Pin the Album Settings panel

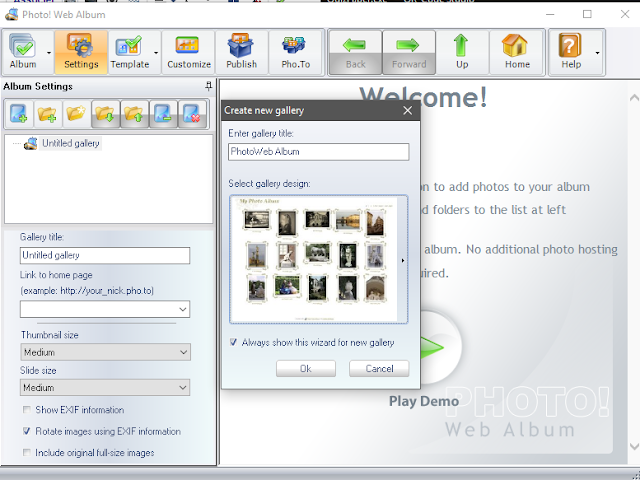[209, 86]
